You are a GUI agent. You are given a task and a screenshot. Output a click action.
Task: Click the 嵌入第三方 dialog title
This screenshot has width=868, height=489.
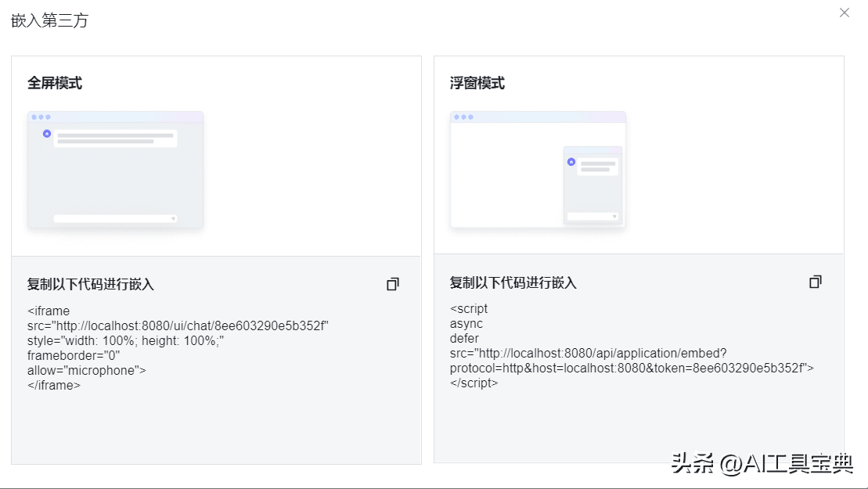tap(50, 21)
